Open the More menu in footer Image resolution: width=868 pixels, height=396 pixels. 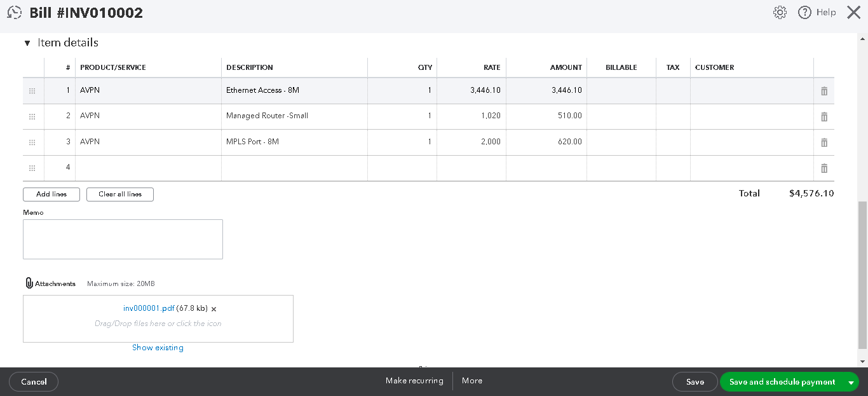click(x=472, y=381)
